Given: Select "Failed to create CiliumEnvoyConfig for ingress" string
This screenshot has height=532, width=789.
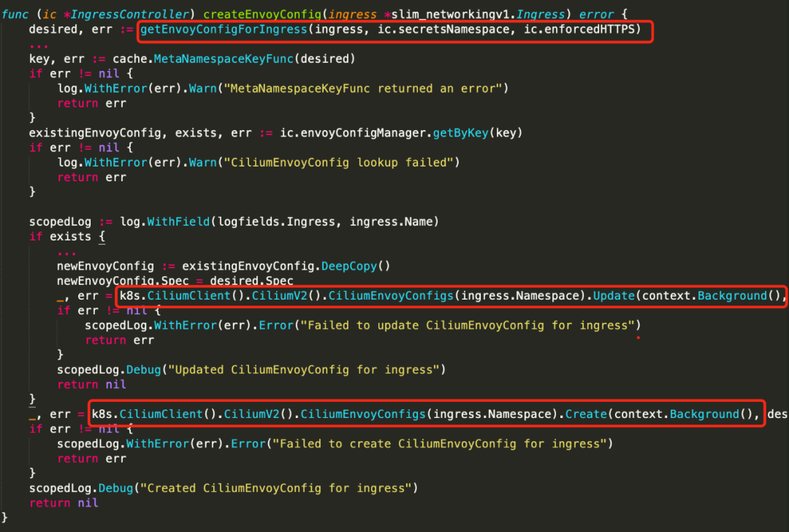Looking at the screenshot, I should [439, 444].
